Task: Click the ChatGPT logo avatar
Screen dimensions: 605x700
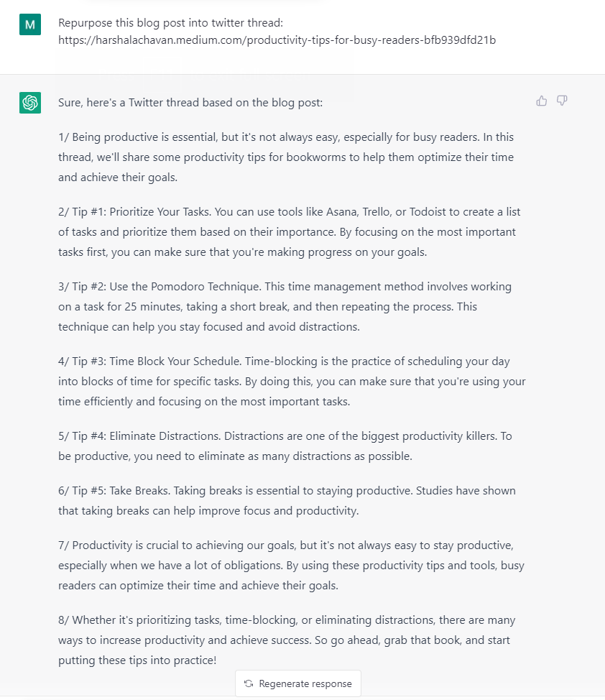Action: [30, 103]
